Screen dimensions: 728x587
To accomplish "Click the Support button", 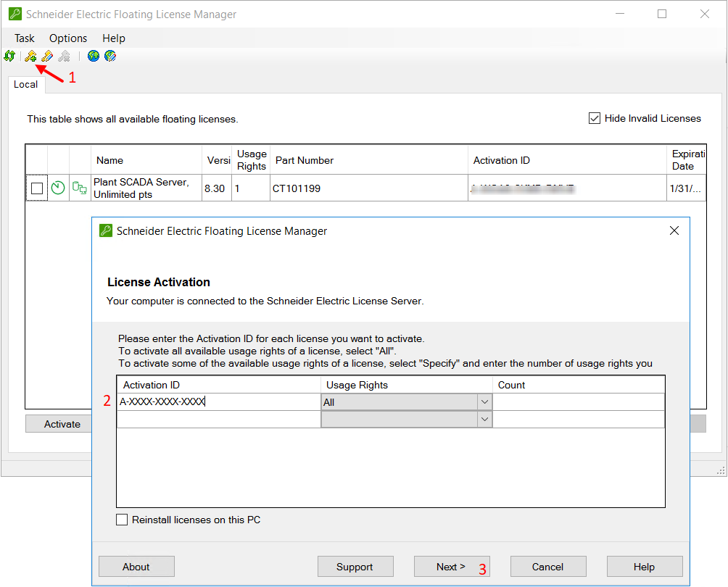I will pyautogui.click(x=355, y=567).
